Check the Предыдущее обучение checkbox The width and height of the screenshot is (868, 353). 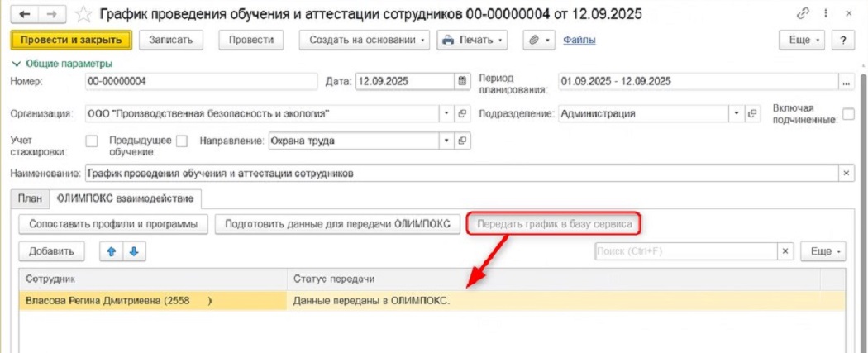(182, 141)
